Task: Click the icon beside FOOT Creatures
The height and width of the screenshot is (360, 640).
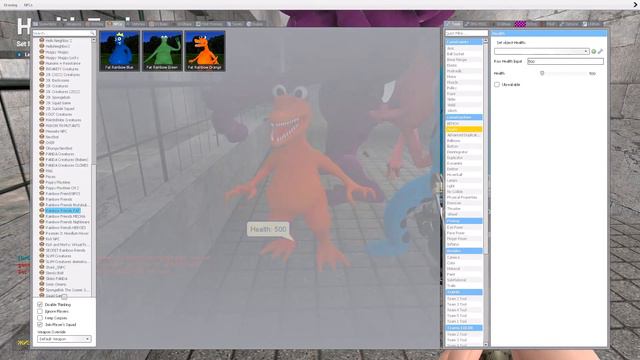Action: click(x=42, y=114)
